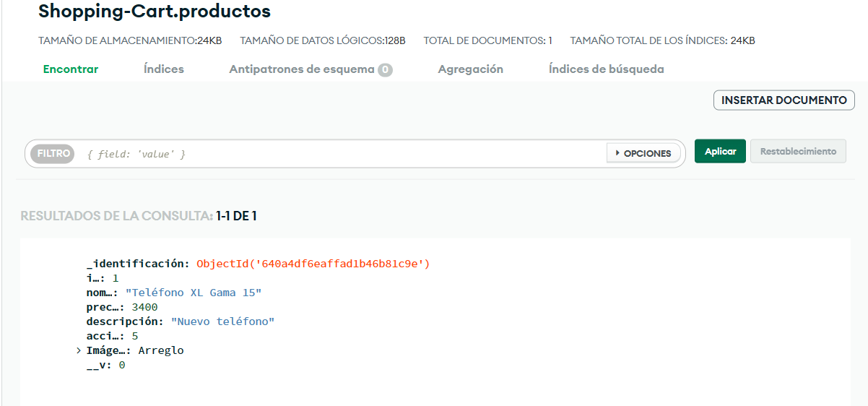
Task: Open the Índices de búsqueda tab
Action: 607,69
